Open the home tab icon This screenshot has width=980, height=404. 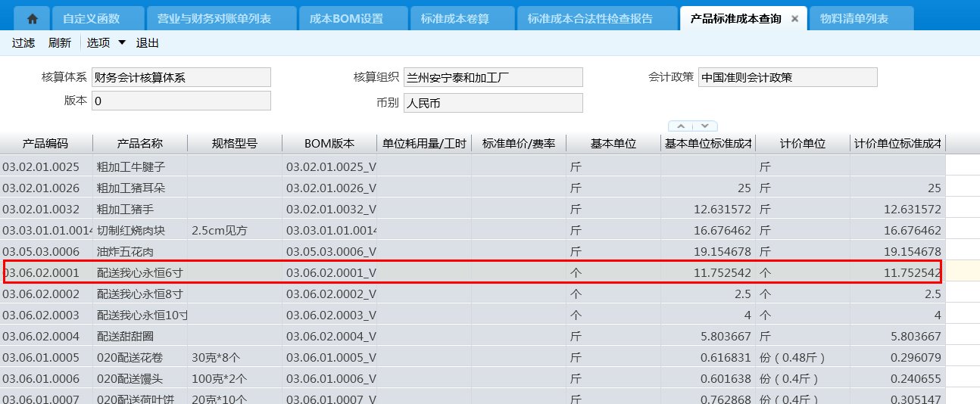33,19
